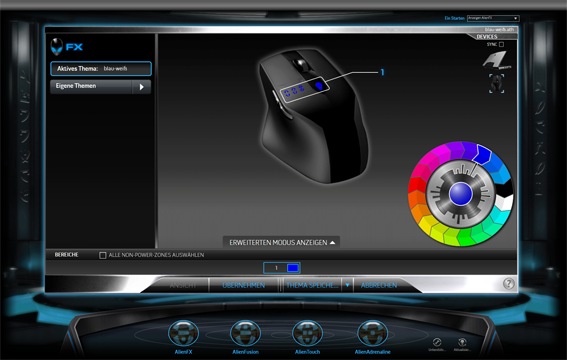This screenshot has height=360, width=567.
Task: Enable the SYNC checkbox
Action: tap(501, 44)
